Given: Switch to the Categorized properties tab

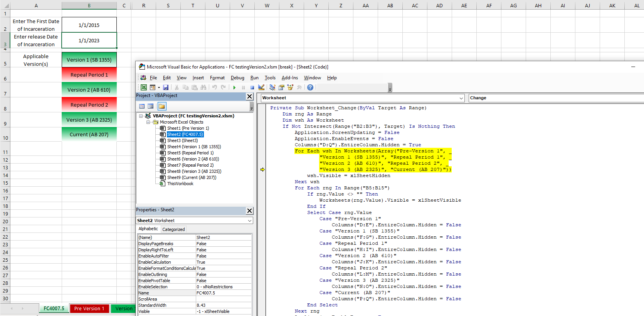Looking at the screenshot, I should click(173, 229).
